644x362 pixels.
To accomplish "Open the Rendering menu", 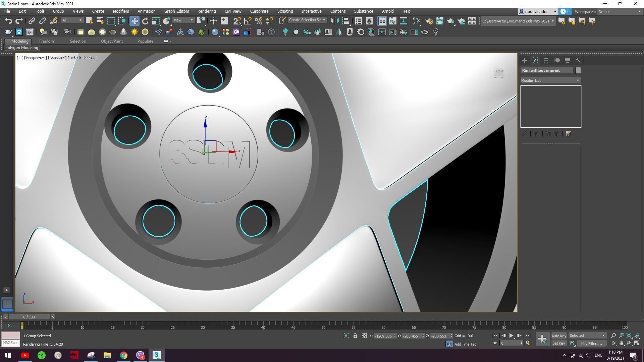I will point(207,11).
